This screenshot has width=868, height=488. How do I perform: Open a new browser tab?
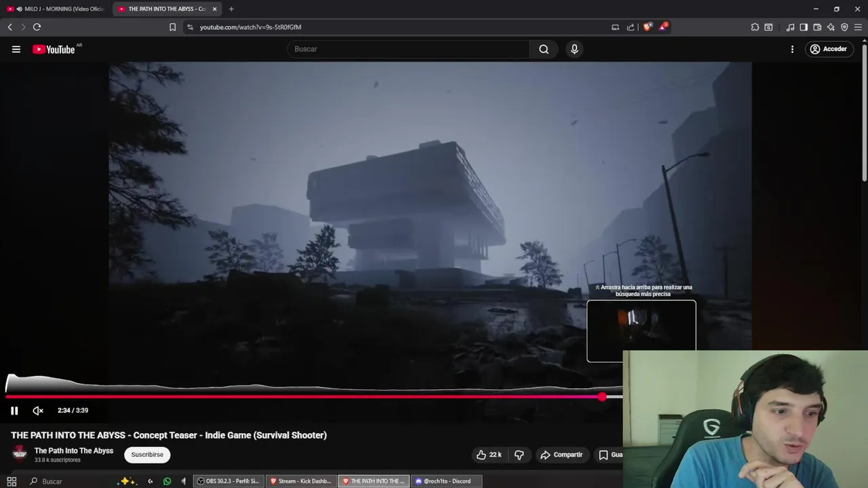231,9
